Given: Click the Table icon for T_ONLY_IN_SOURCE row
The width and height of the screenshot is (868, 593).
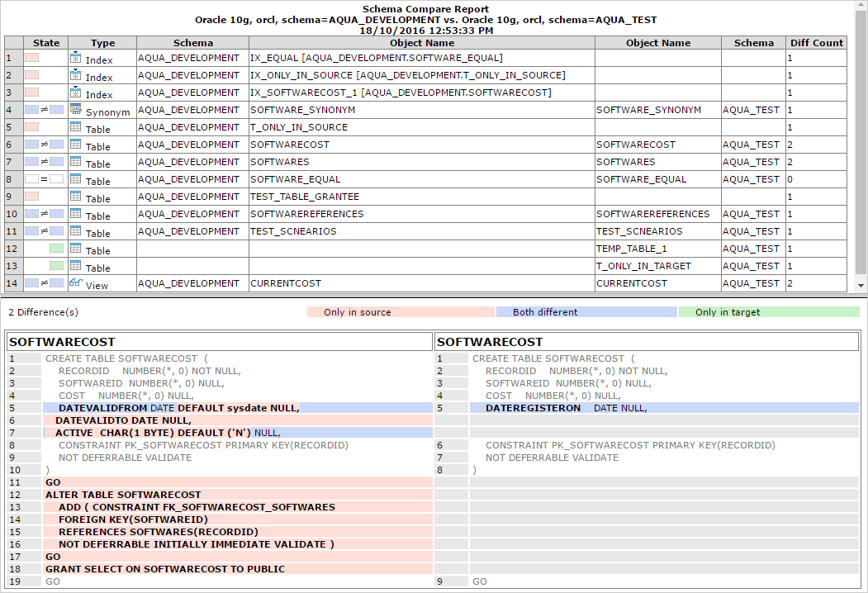Looking at the screenshot, I should pos(76,126).
